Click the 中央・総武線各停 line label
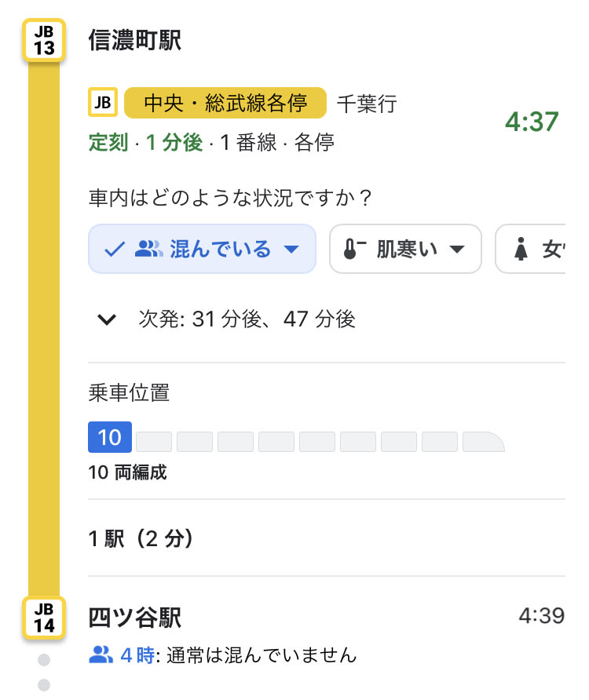 point(225,103)
